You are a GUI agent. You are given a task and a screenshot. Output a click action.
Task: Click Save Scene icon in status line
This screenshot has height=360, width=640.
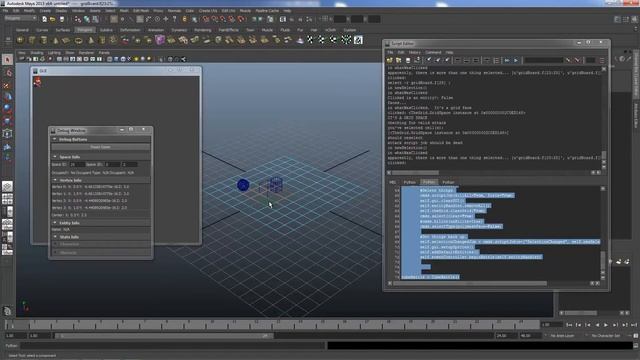click(x=62, y=19)
